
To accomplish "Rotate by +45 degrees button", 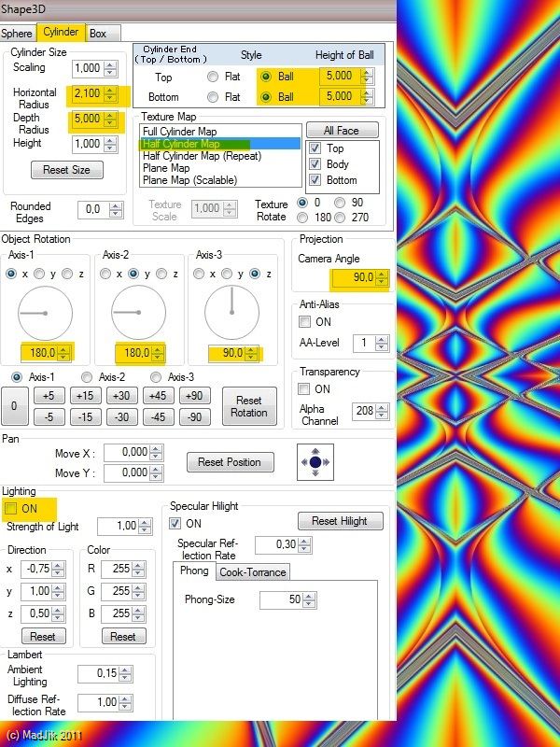I will (158, 396).
